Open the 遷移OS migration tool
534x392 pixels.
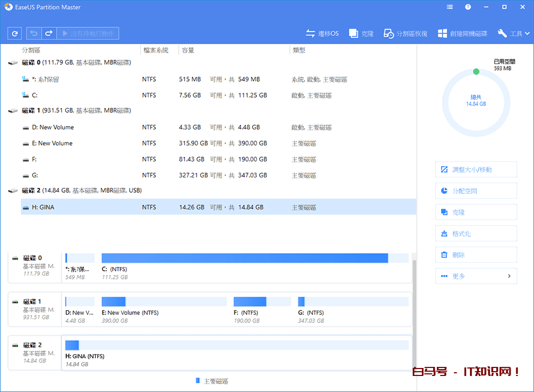pyautogui.click(x=322, y=34)
